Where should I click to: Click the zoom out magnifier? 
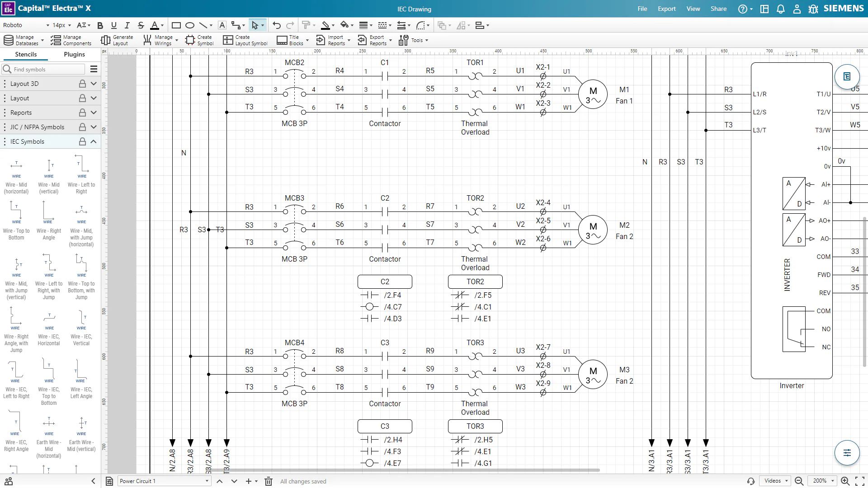pos(799,481)
